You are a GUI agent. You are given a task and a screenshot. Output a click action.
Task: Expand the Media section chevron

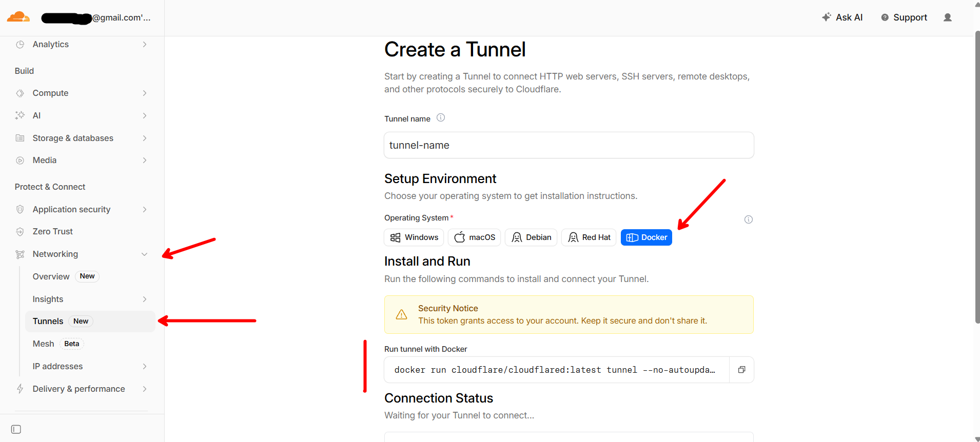[x=145, y=160]
